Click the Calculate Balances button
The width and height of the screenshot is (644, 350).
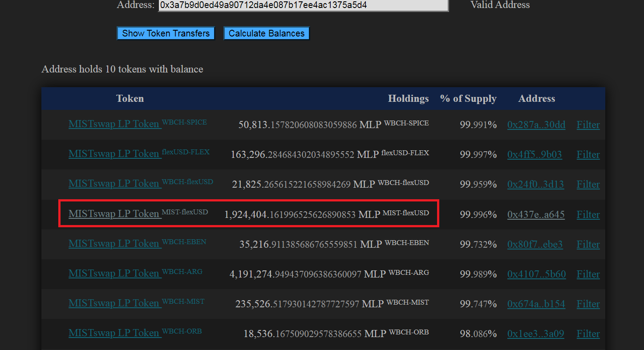(267, 33)
